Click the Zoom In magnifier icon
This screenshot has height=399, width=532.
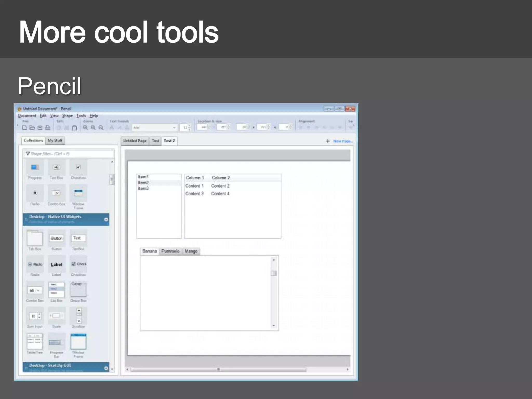[85, 128]
